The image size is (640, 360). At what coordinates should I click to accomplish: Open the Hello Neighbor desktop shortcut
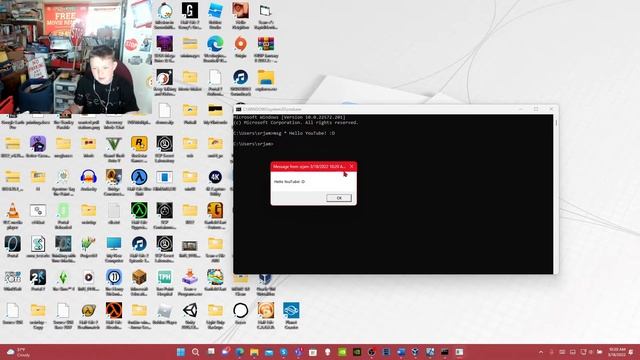point(240,16)
